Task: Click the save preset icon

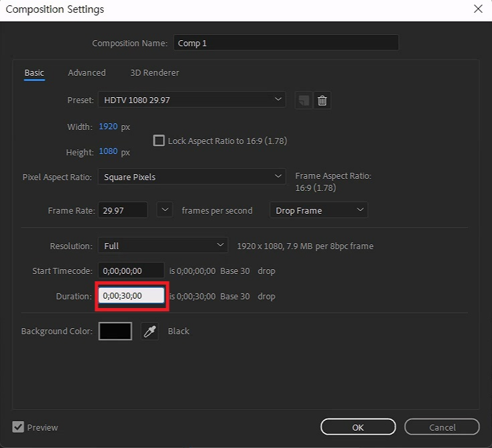Action: [304, 100]
